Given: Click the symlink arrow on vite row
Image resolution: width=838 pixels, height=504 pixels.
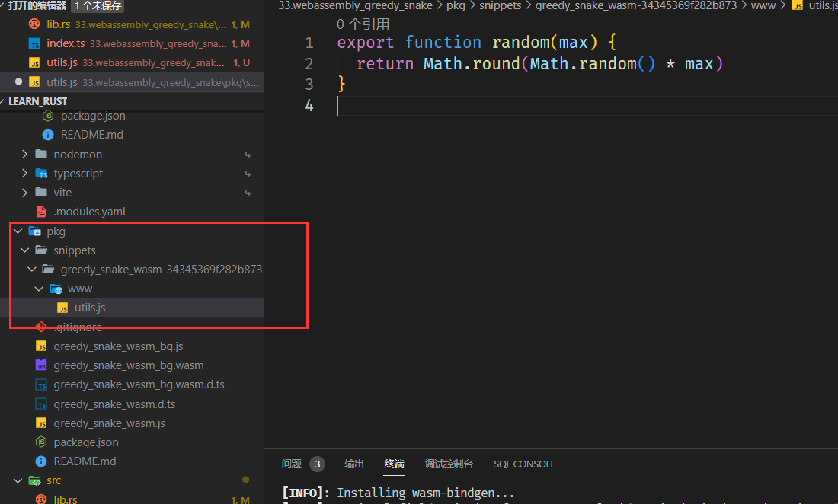Looking at the screenshot, I should pyautogui.click(x=248, y=193).
